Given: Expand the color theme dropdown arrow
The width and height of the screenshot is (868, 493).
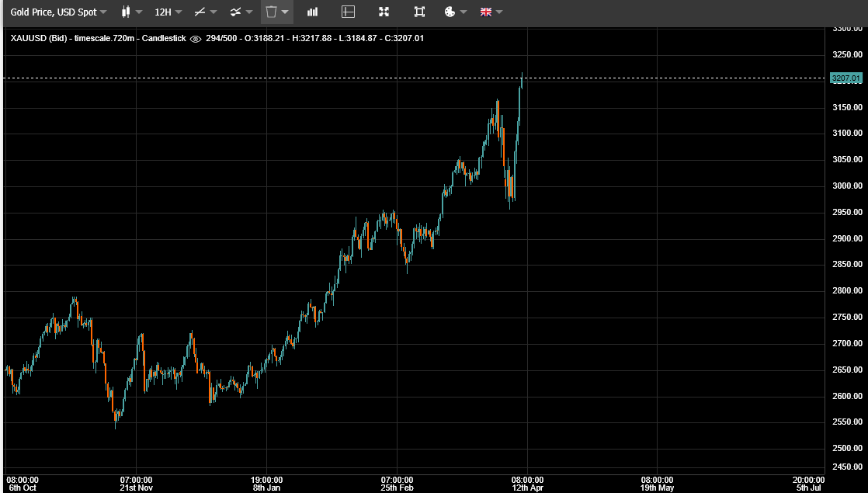Looking at the screenshot, I should (x=464, y=12).
